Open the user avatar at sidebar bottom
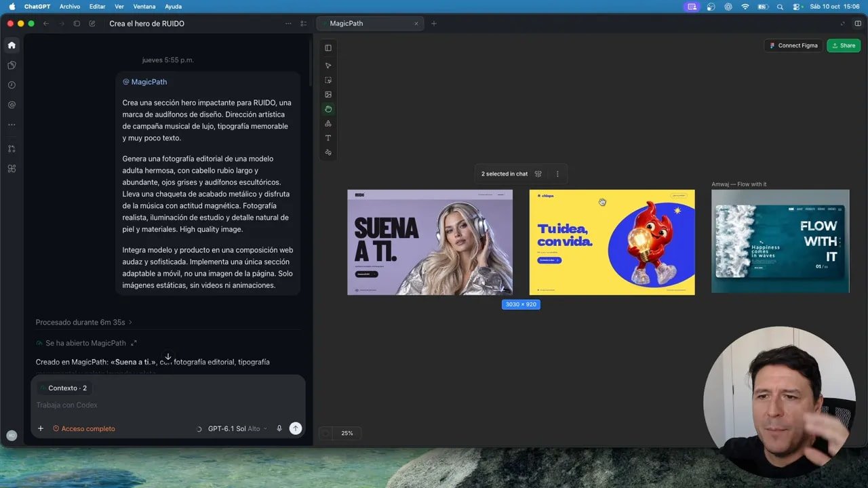 coord(12,436)
